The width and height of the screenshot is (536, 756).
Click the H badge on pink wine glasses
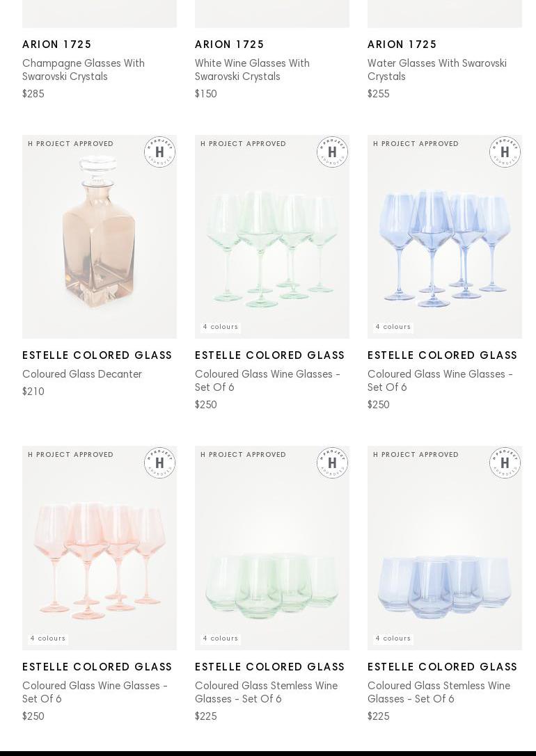coord(159,463)
